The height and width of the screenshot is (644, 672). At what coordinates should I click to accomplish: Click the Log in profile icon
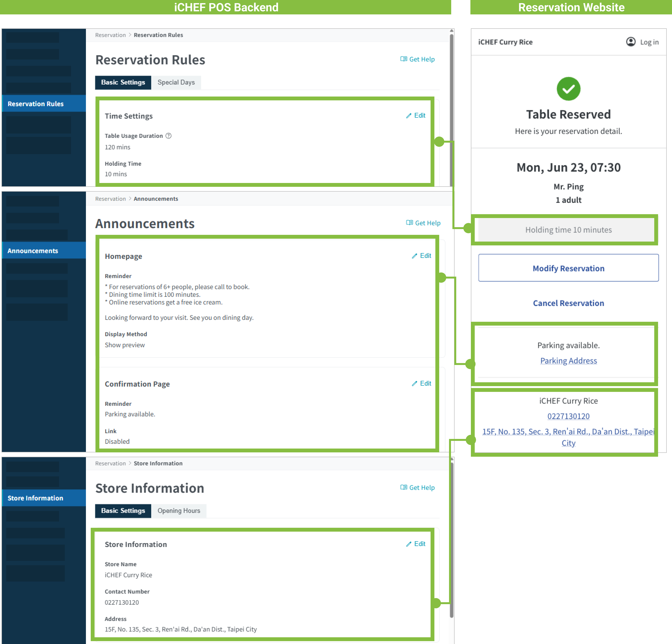pos(630,42)
